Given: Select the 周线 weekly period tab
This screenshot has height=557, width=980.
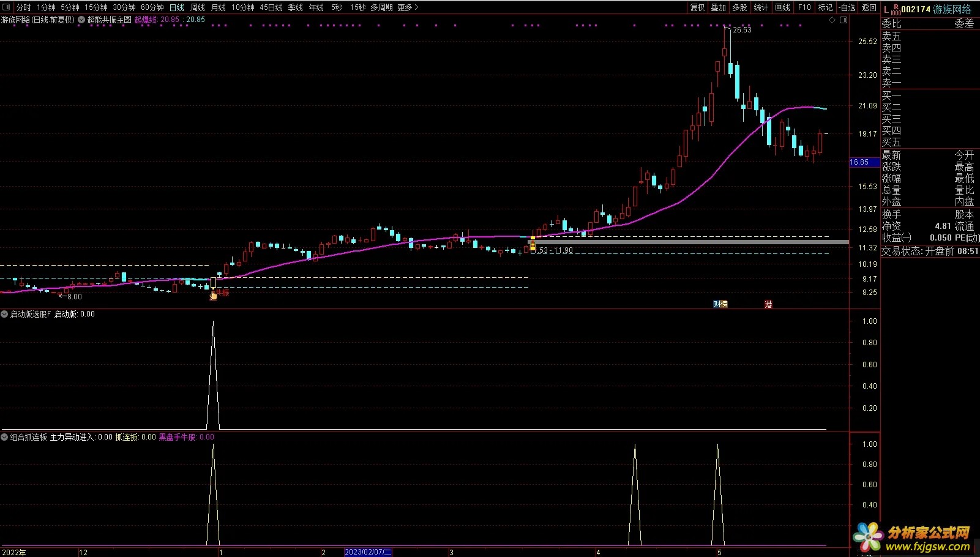Looking at the screenshot, I should 198,7.
